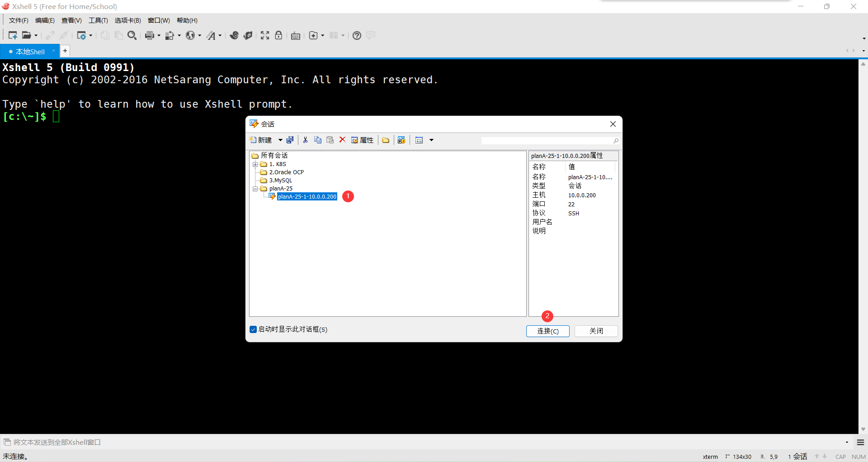The image size is (868, 462).
Task: Open 属性 properties in session dialog toolbar
Action: pyautogui.click(x=363, y=140)
